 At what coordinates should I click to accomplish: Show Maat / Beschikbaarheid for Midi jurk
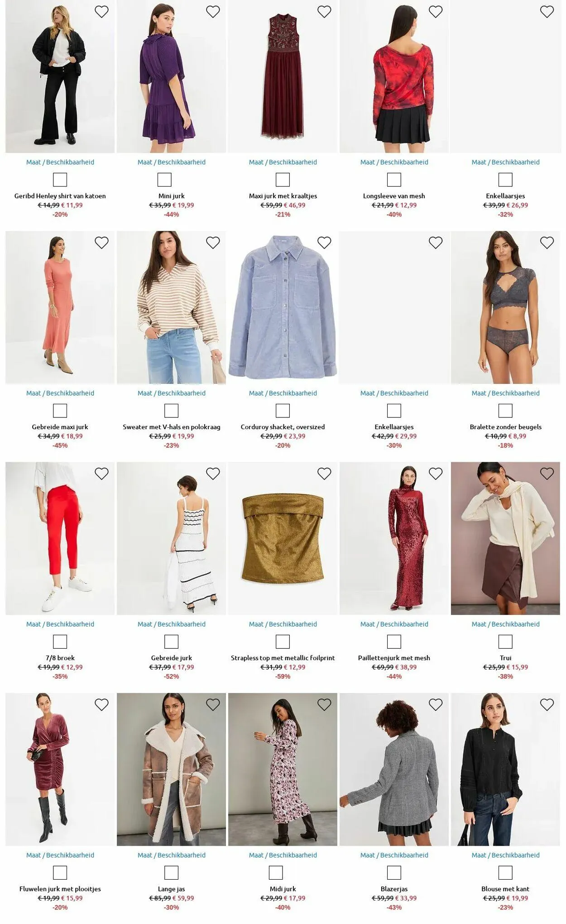(x=283, y=855)
